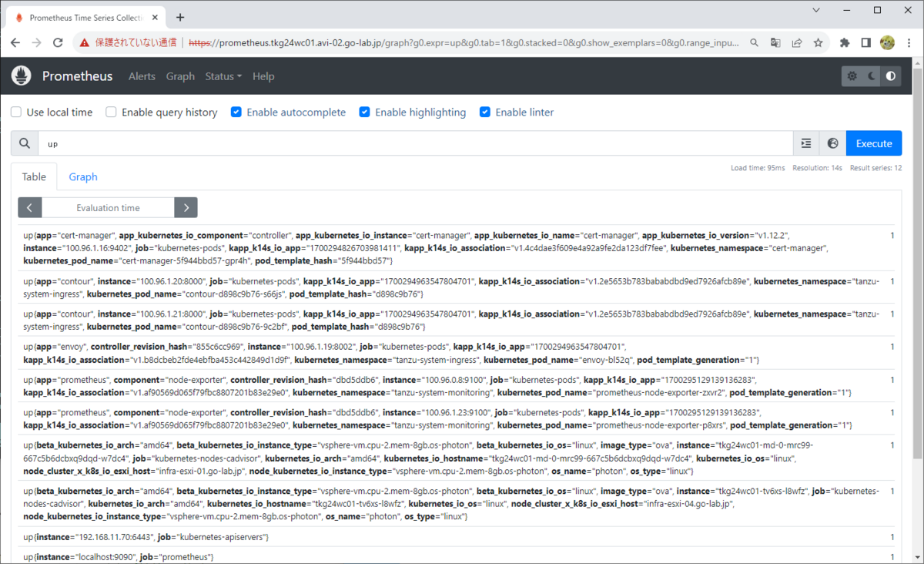
Task: Switch to the Graph results tab
Action: click(83, 176)
